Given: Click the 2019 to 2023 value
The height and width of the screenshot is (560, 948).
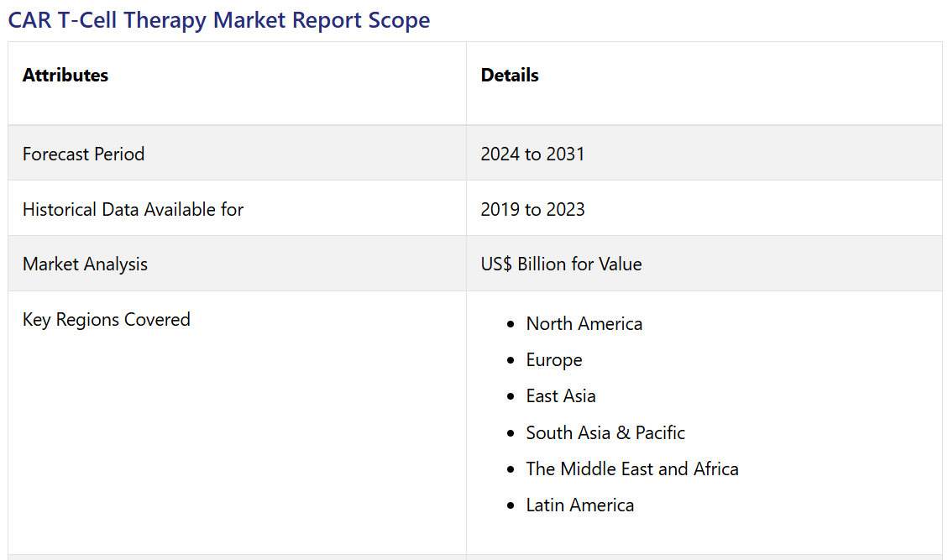Looking at the screenshot, I should pos(532,209).
